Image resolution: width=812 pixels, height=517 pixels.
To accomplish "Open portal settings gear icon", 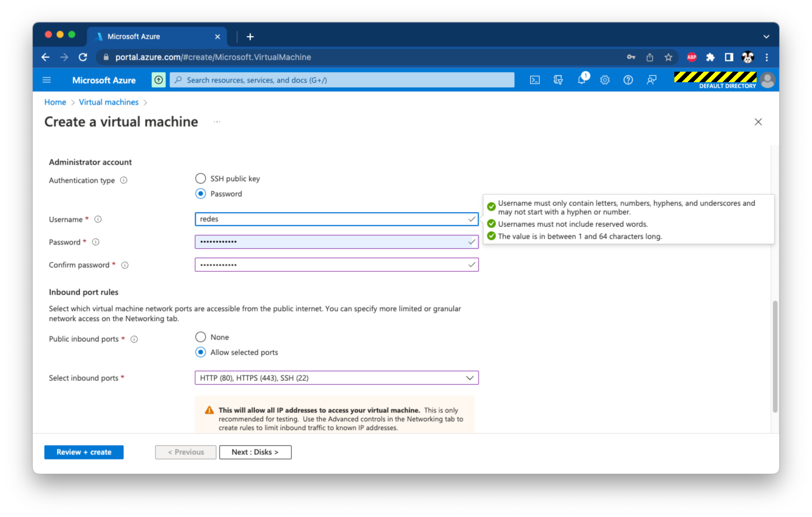I will [x=605, y=80].
